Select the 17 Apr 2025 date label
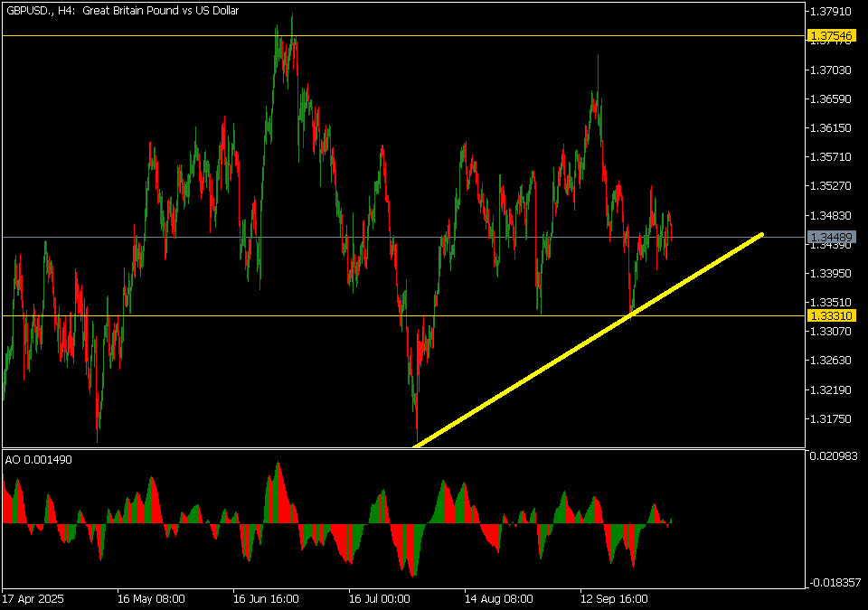This screenshot has height=610, width=868. point(35,598)
